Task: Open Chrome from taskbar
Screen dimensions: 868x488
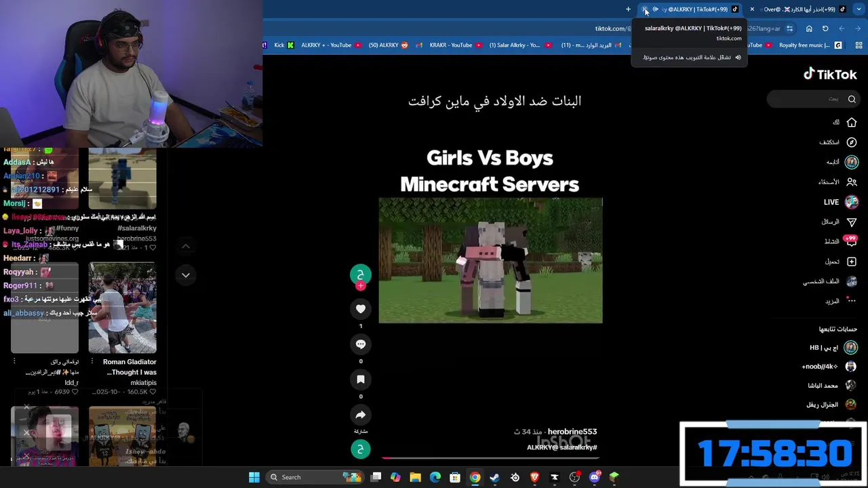Action: point(475,477)
